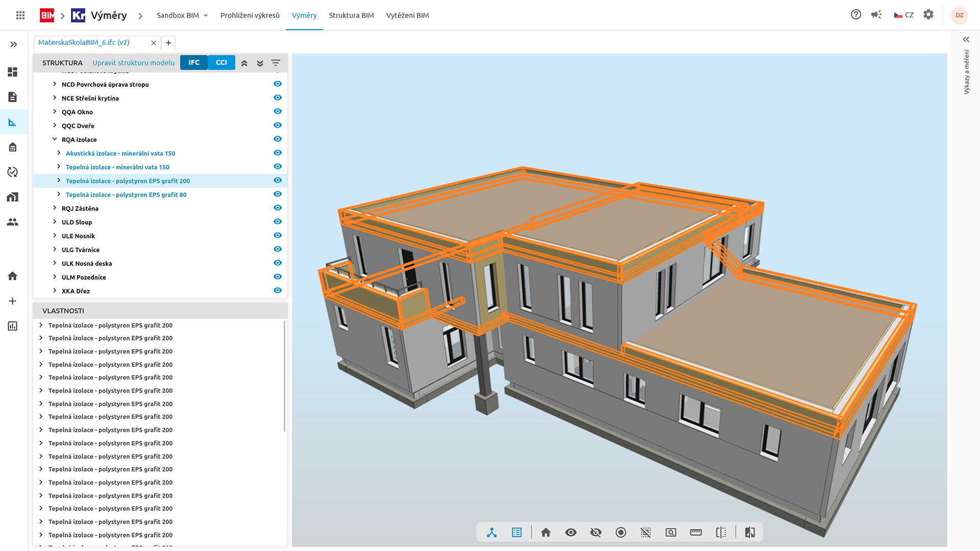The height and width of the screenshot is (551, 980).
Task: Toggle visibility of ULD Sloup
Action: pos(278,222)
